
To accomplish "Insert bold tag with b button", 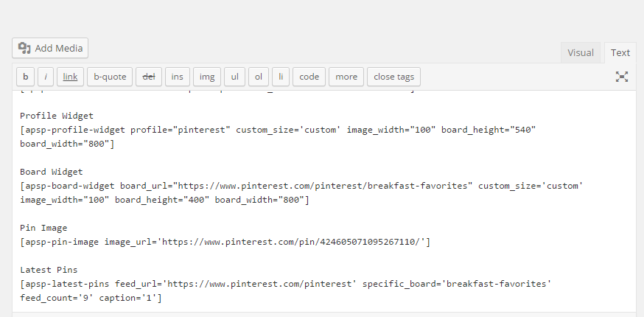I will (x=26, y=77).
